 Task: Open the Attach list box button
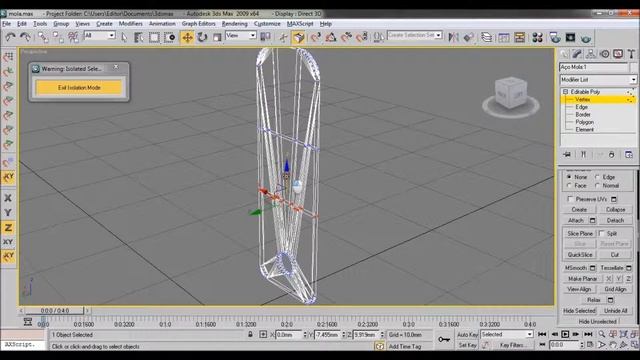click(592, 220)
